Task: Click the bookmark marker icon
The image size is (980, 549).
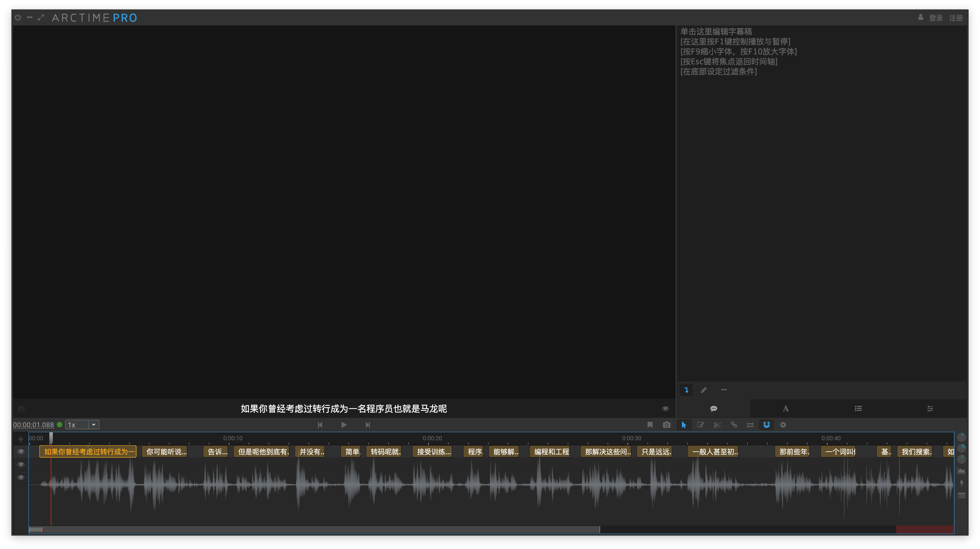Action: click(x=650, y=425)
